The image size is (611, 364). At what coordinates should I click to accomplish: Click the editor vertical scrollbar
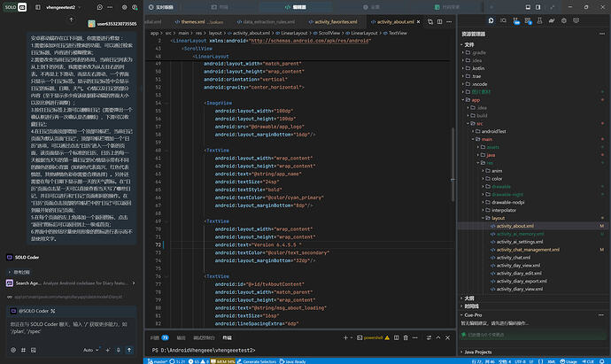[x=452, y=164]
